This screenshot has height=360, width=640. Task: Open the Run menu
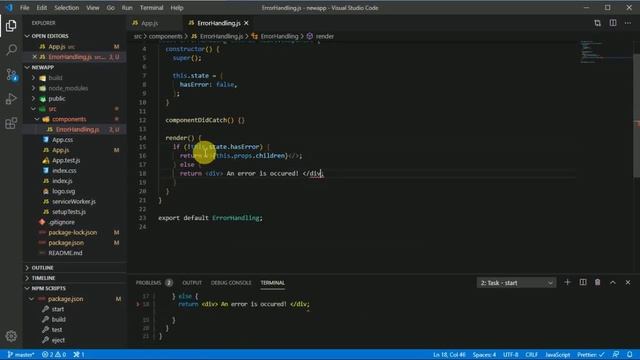coord(127,8)
